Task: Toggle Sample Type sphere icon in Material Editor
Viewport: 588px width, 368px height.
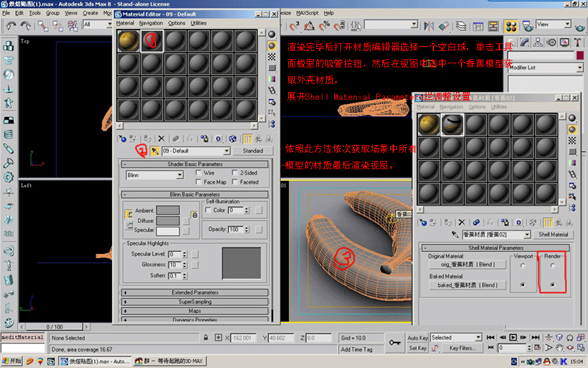Action: tap(272, 34)
